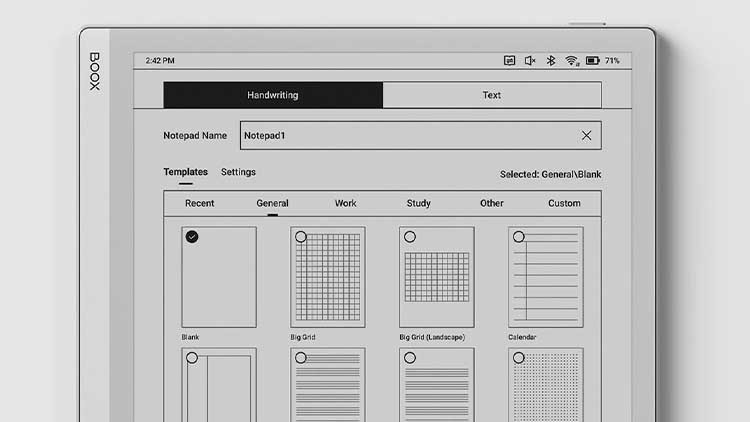This screenshot has width=750, height=422.
Task: Select the Big Grid template radio button
Action: [301, 237]
